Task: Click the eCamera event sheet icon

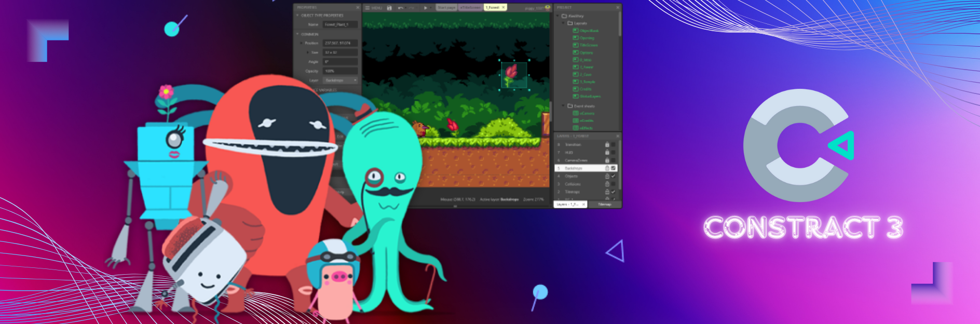Action: coord(575,113)
